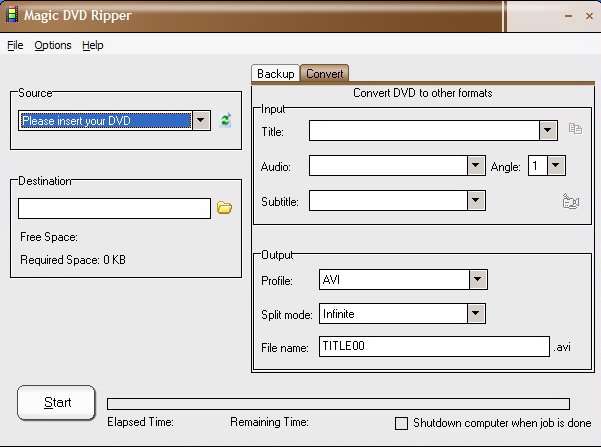
Task: Click the 'Elapsed Time:' label
Action: click(x=140, y=422)
